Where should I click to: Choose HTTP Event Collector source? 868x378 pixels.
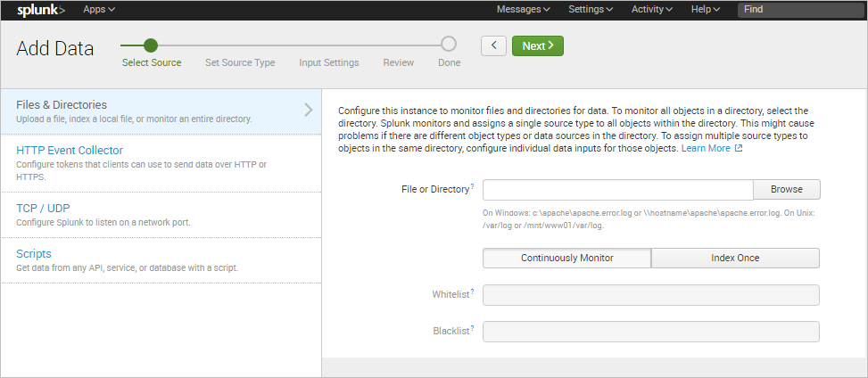[x=70, y=151]
